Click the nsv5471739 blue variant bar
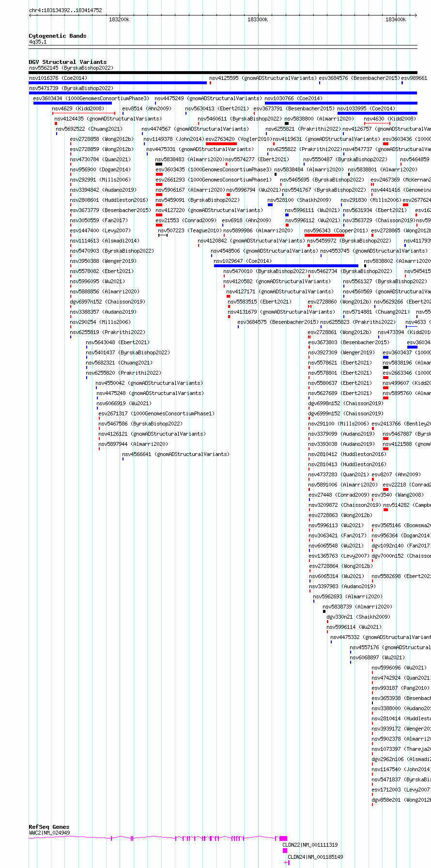Viewport: 431px width, 868px height. coord(223,93)
